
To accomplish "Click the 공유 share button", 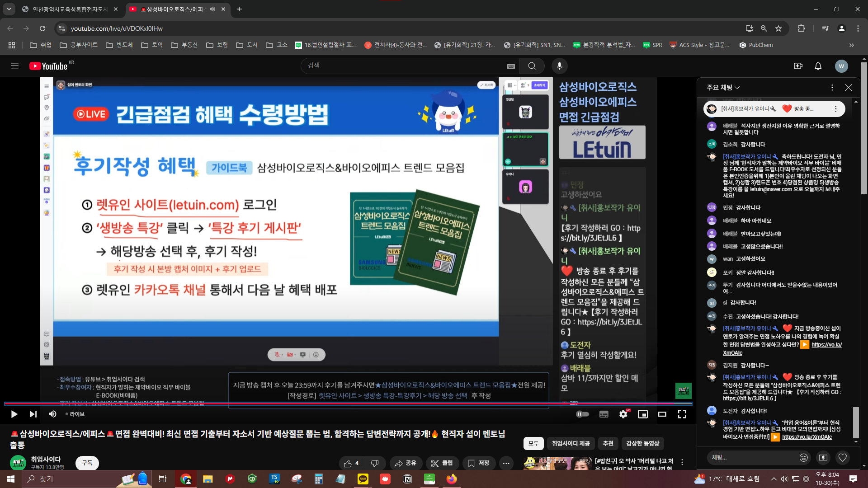I will (x=405, y=463).
